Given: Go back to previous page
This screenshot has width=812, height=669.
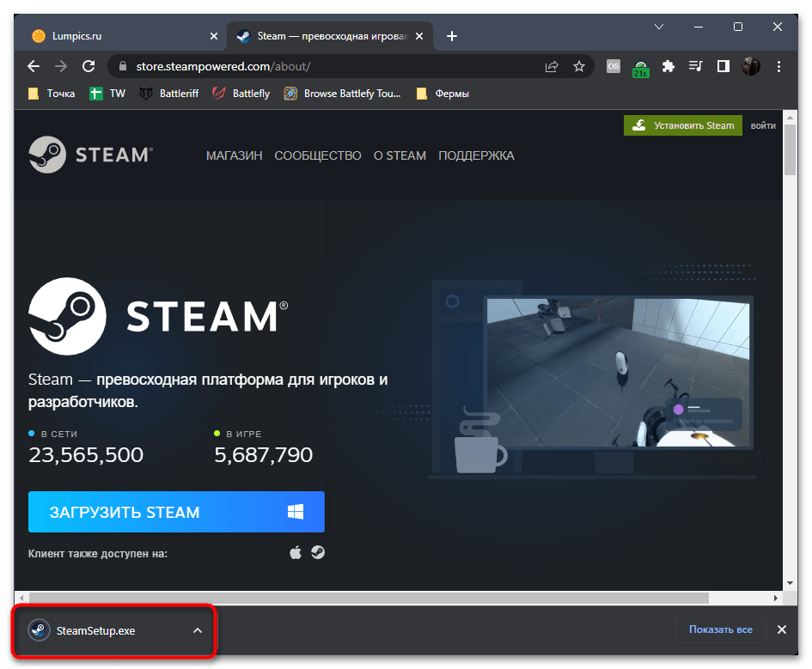Looking at the screenshot, I should (34, 66).
